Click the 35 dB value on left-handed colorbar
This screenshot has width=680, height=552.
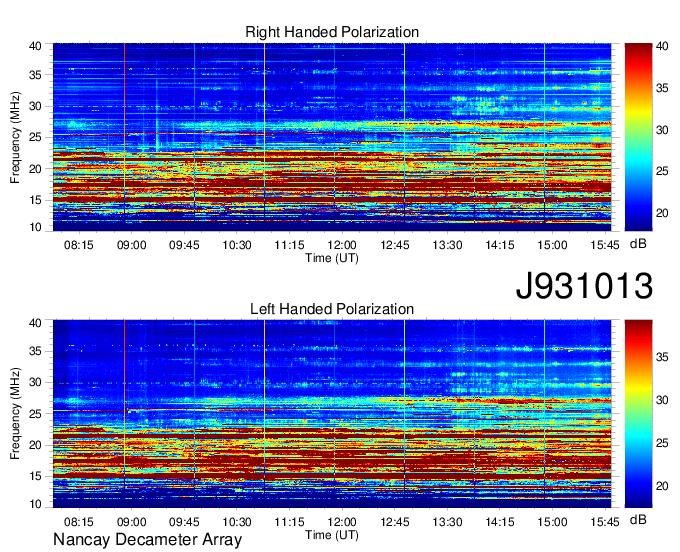tap(662, 357)
